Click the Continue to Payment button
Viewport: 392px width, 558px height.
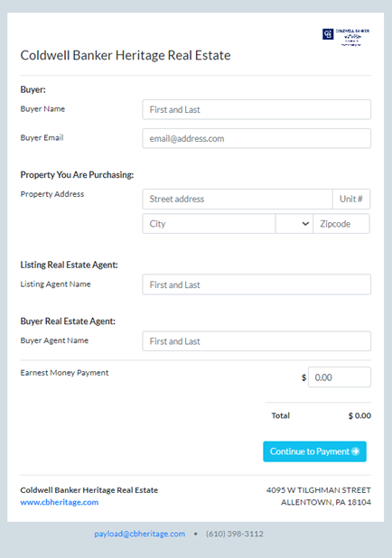point(314,451)
